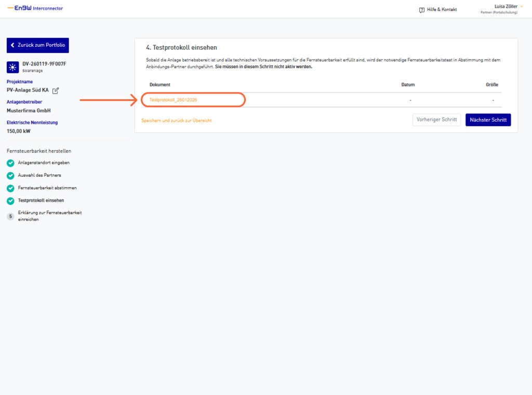The height and width of the screenshot is (395, 532).
Task: Edit project name PV-Anlage Süd KA via pencil icon
Action: click(x=56, y=90)
